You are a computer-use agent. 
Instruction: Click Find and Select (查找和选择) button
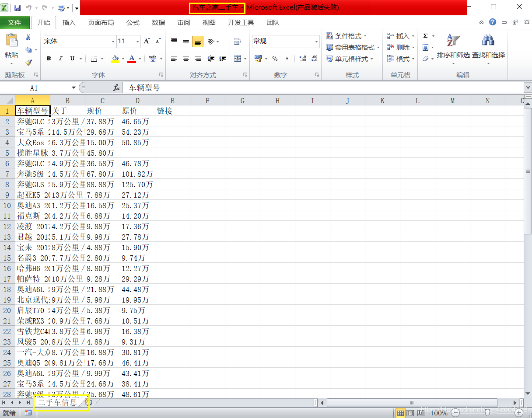point(488,49)
